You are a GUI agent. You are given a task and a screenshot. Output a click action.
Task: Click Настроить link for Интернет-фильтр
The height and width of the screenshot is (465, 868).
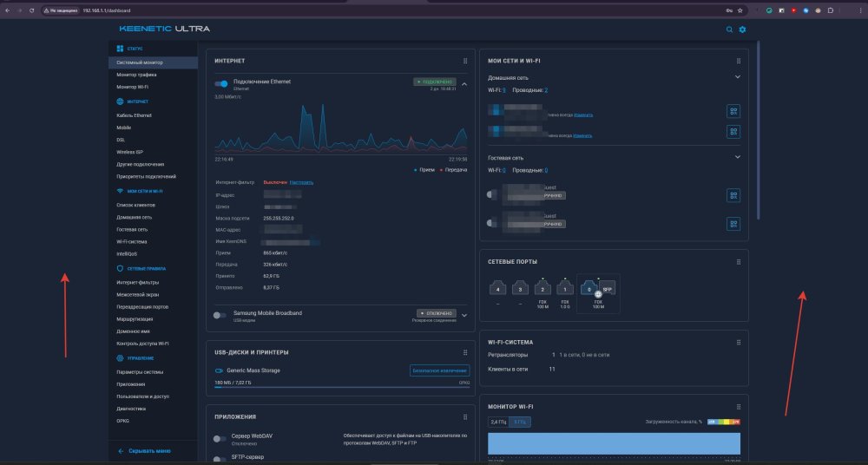pos(302,182)
